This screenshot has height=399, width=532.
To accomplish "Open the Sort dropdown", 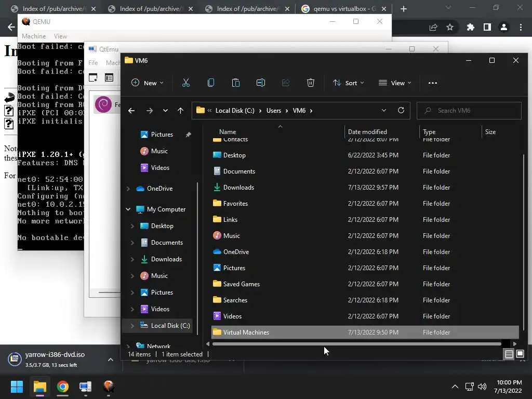I will [x=349, y=83].
